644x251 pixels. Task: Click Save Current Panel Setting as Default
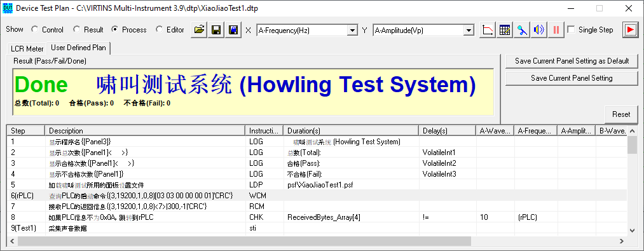572,61
